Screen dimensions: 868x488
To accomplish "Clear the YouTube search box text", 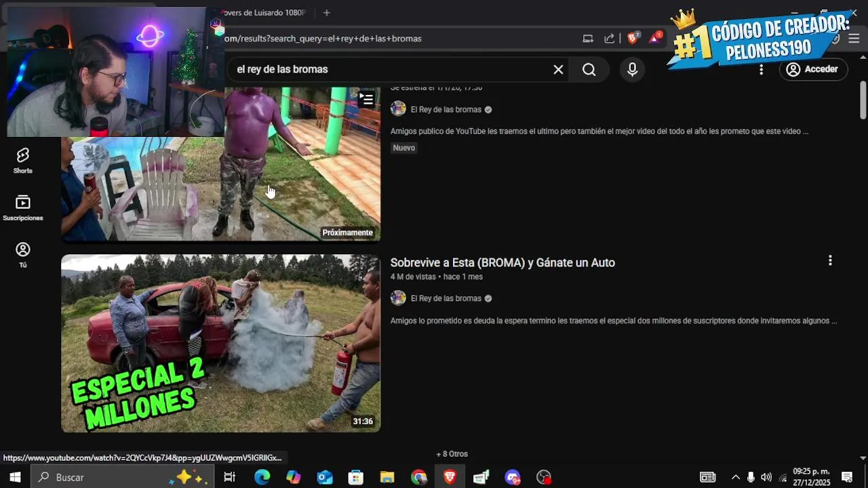I will pyautogui.click(x=558, y=69).
